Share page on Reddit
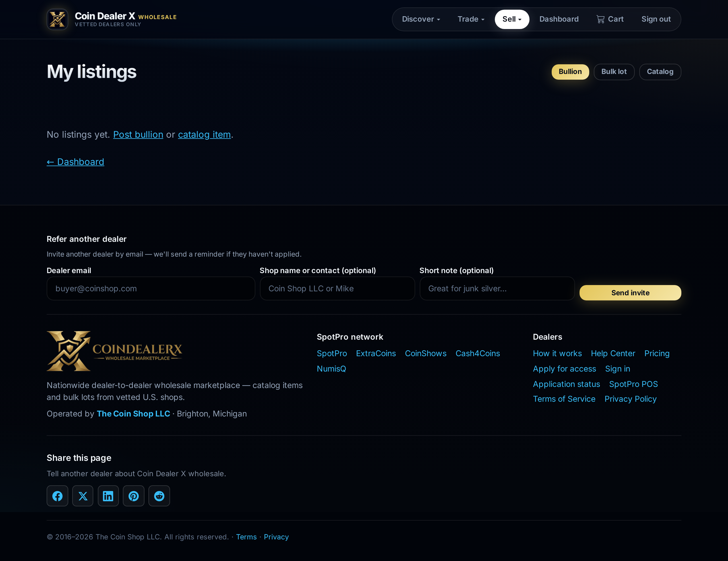The width and height of the screenshot is (728, 561). (x=159, y=496)
